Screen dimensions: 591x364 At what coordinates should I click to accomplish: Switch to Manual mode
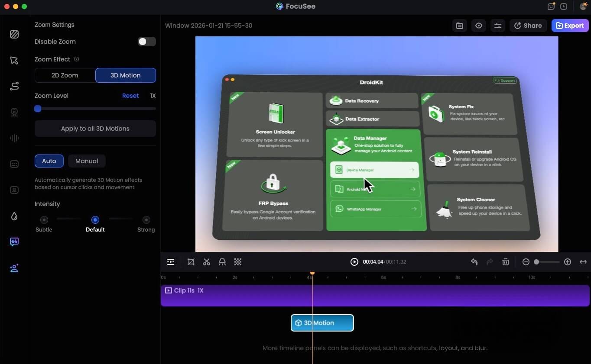click(x=87, y=161)
